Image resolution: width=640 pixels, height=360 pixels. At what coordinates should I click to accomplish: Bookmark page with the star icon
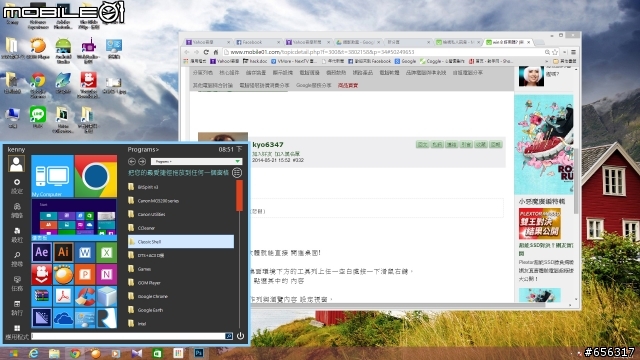click(x=555, y=52)
